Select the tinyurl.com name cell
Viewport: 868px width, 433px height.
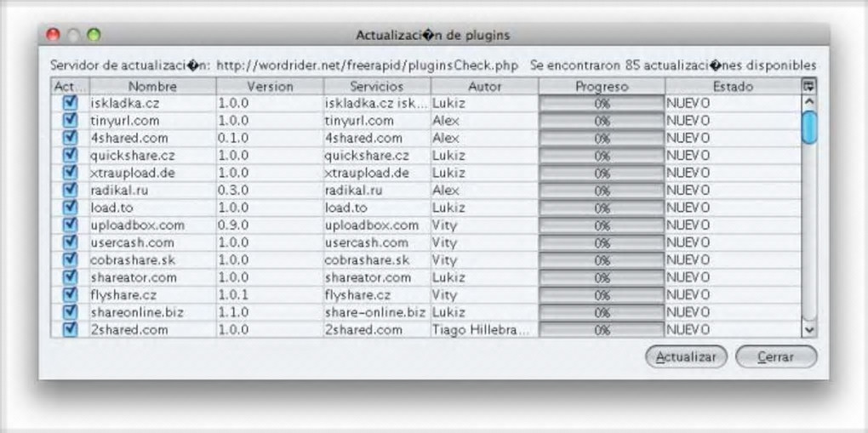[153, 120]
